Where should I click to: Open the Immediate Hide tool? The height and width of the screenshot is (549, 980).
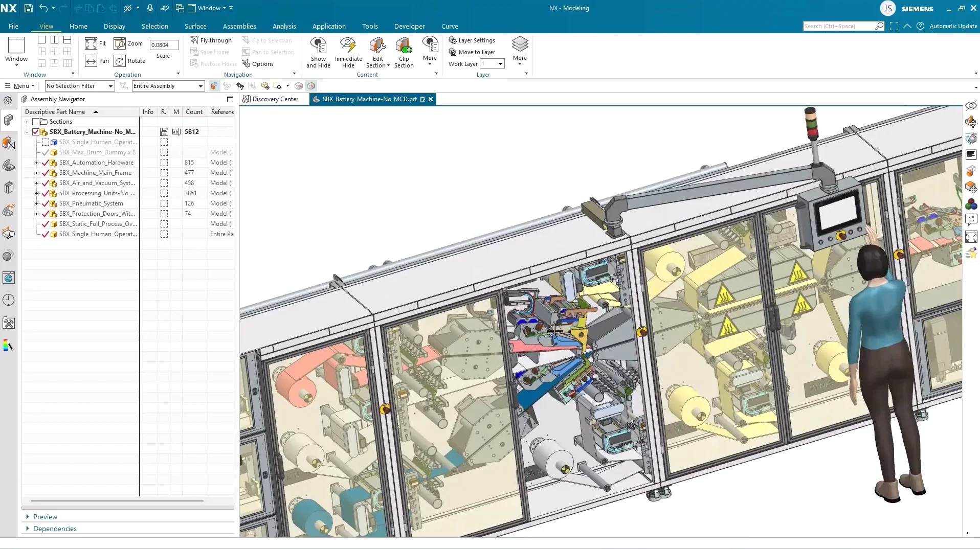(x=348, y=52)
